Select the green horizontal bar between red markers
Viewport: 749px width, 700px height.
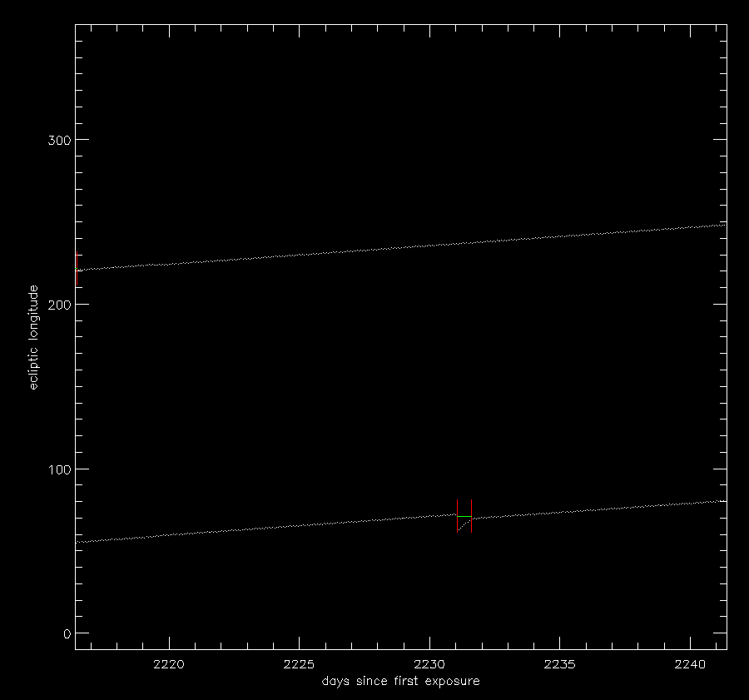[x=464, y=517]
